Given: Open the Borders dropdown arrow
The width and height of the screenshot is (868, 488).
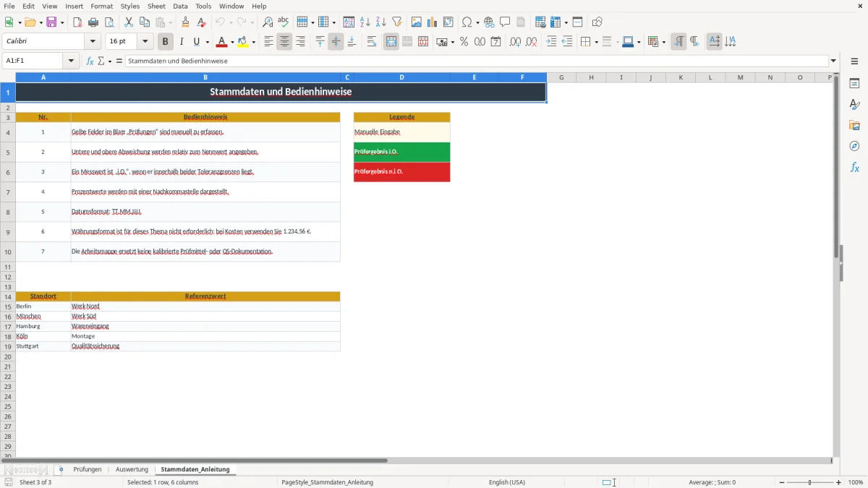Looking at the screenshot, I should click(x=595, y=42).
